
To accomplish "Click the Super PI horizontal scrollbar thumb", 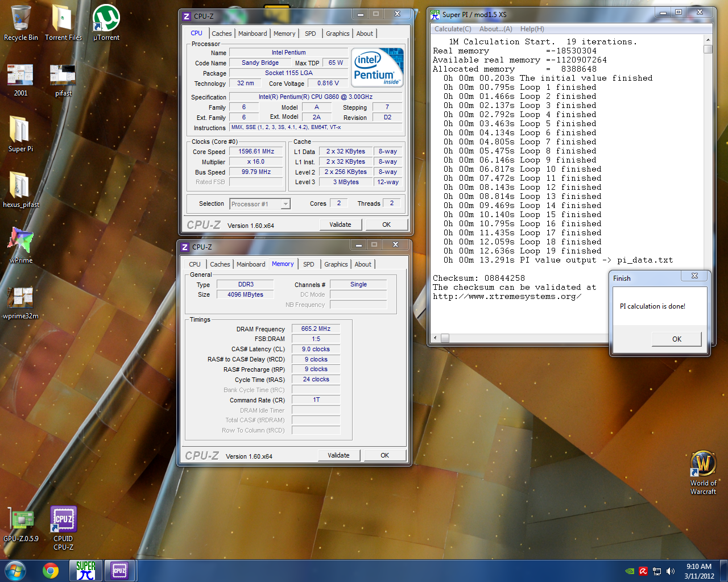I will pyautogui.click(x=445, y=338).
